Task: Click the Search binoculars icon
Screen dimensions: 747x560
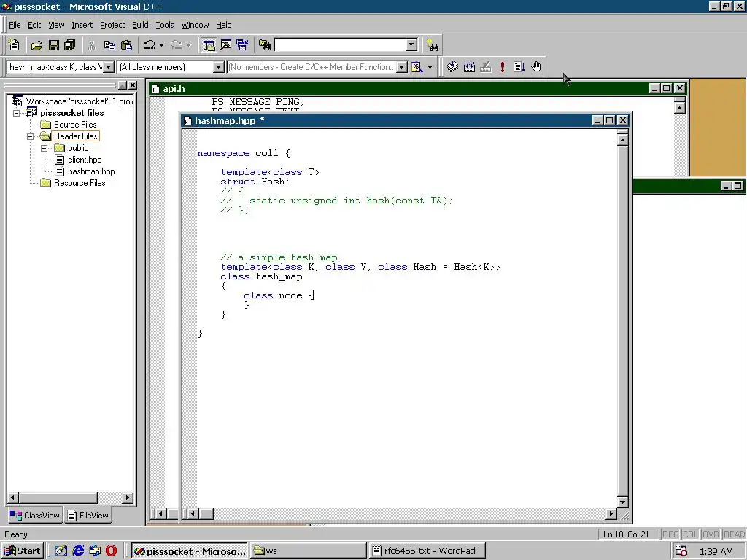Action: [433, 45]
